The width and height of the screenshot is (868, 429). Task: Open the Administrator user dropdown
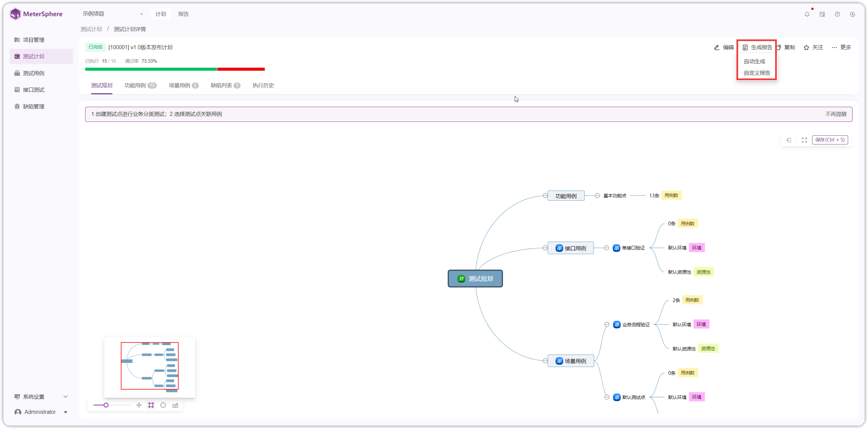tap(41, 412)
